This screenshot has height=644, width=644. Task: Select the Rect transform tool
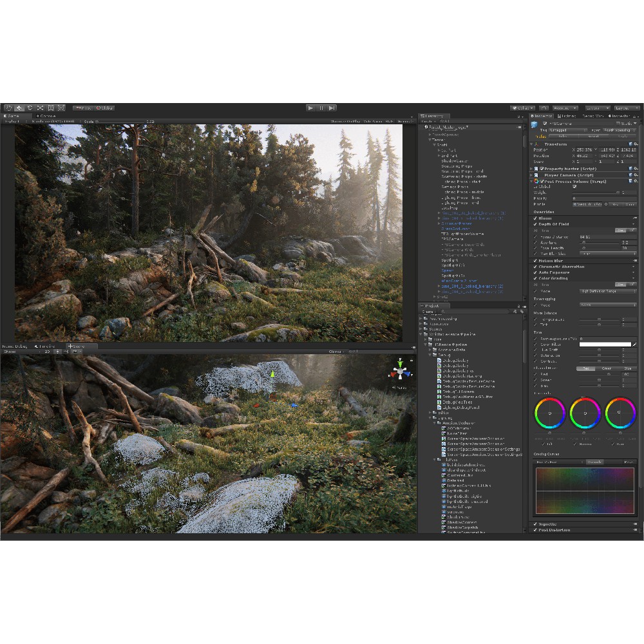tap(51, 108)
